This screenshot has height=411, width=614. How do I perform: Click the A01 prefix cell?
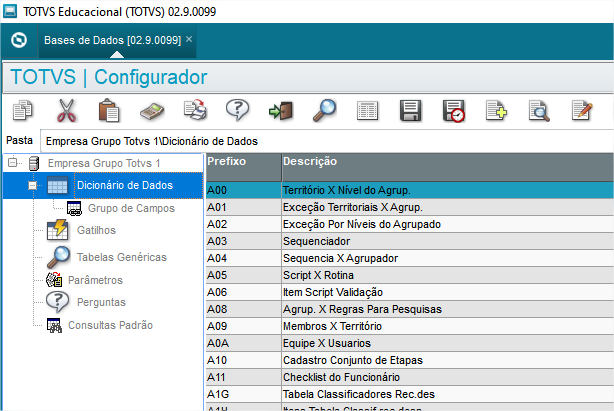(x=243, y=207)
